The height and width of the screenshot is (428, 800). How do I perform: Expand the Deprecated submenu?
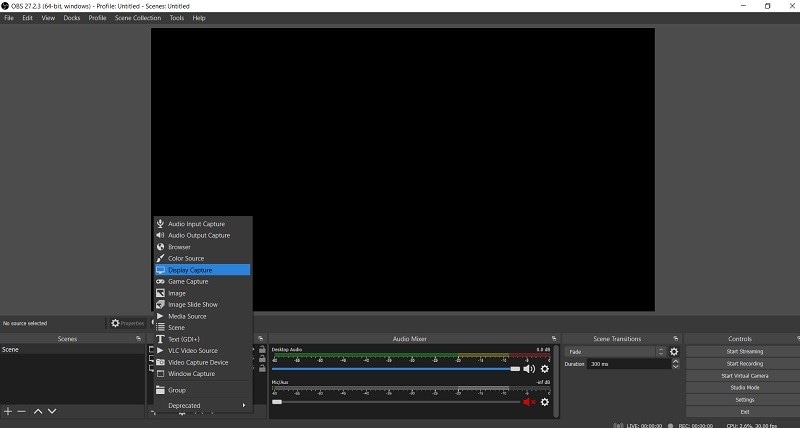click(203, 406)
